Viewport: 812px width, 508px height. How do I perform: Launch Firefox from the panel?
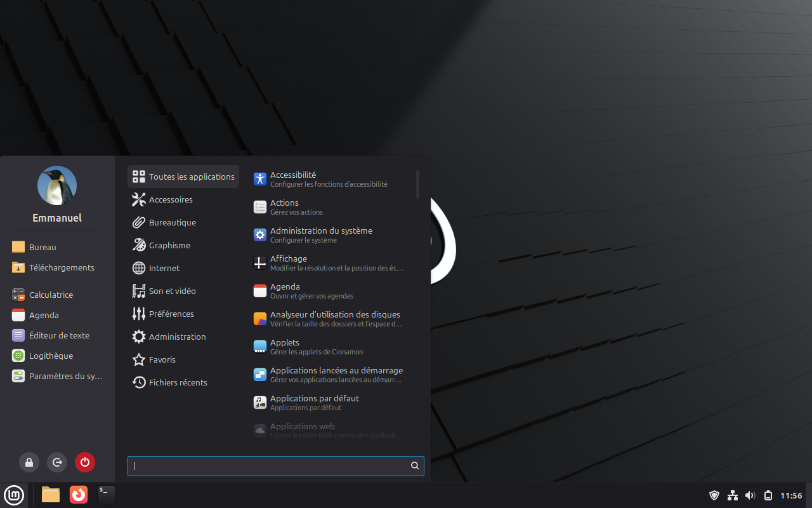(x=79, y=494)
